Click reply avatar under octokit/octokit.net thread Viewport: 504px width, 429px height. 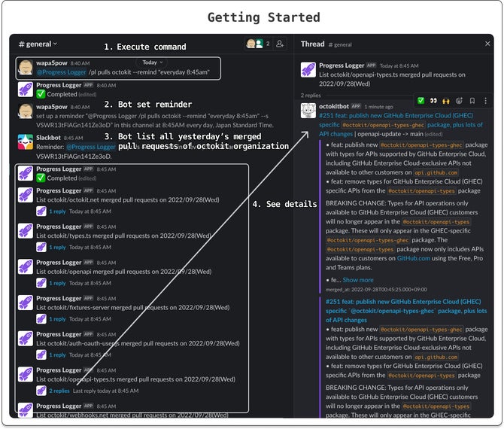click(41, 211)
